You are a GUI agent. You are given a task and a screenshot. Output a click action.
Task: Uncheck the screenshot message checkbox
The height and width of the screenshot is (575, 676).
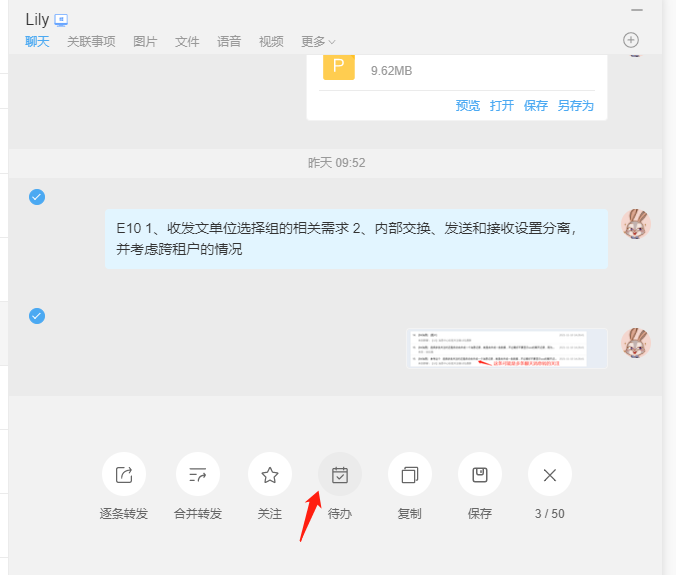pos(37,316)
